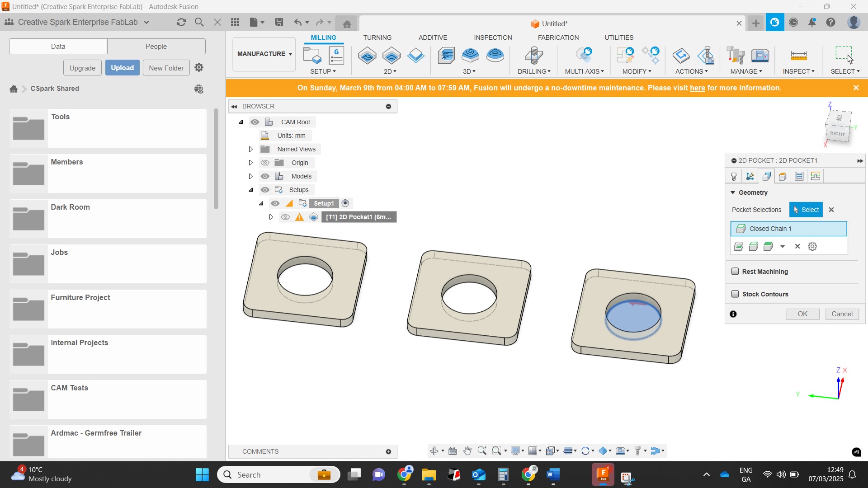The width and height of the screenshot is (868, 488).
Task: Select the 3D Pocket Clearing icon
Action: (x=471, y=56)
